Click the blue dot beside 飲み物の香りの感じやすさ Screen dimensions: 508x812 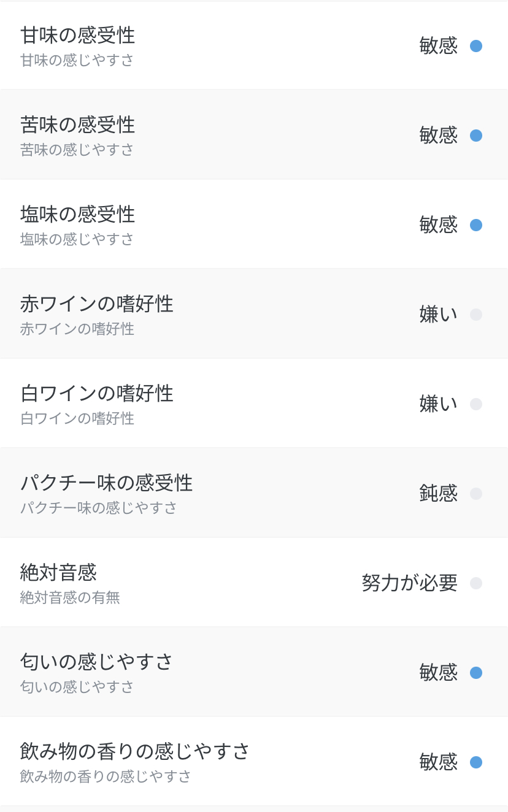tap(476, 762)
